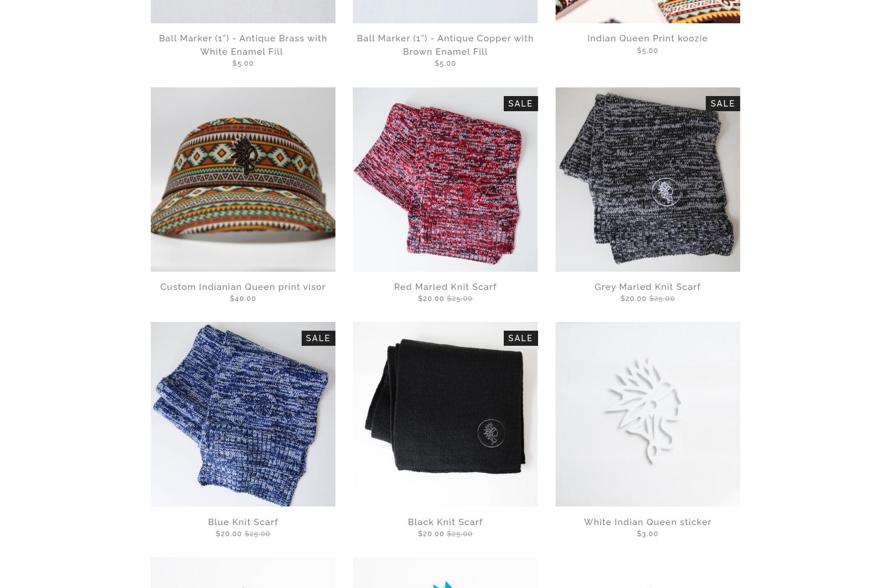Open Ball Marker Antique Copper Brown Enamel link

pyautogui.click(x=445, y=45)
